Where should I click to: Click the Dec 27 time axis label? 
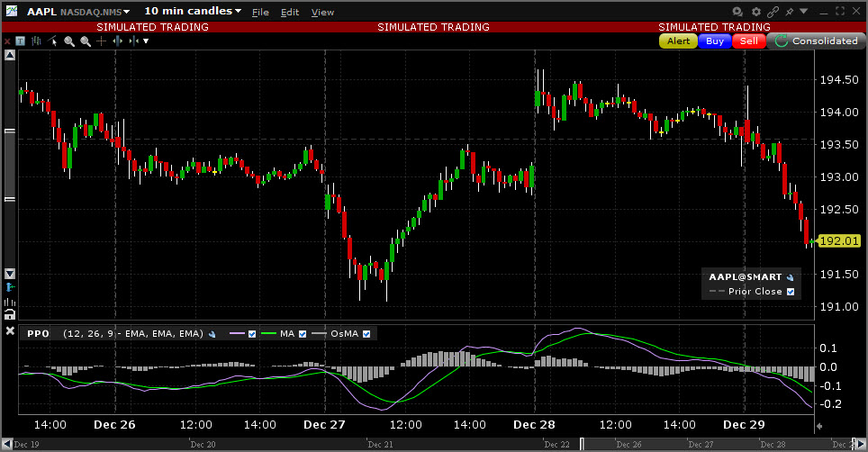[x=324, y=425]
